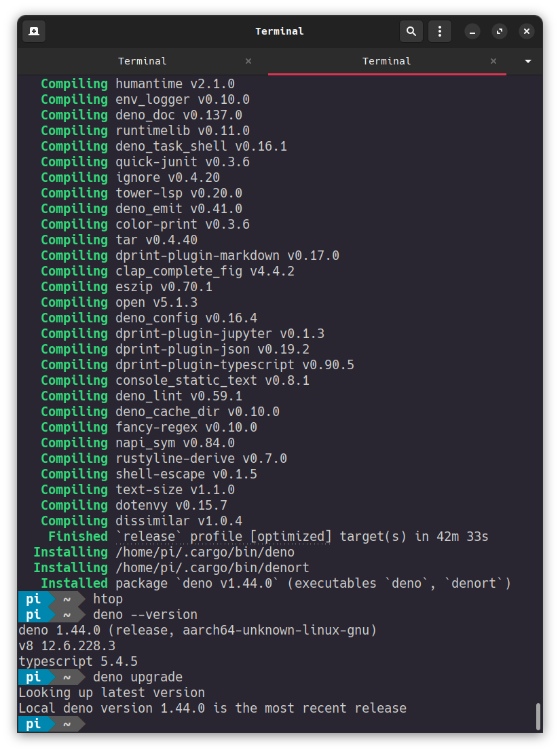Minimize the Terminal window
The height and width of the screenshot is (752, 560).
[472, 31]
